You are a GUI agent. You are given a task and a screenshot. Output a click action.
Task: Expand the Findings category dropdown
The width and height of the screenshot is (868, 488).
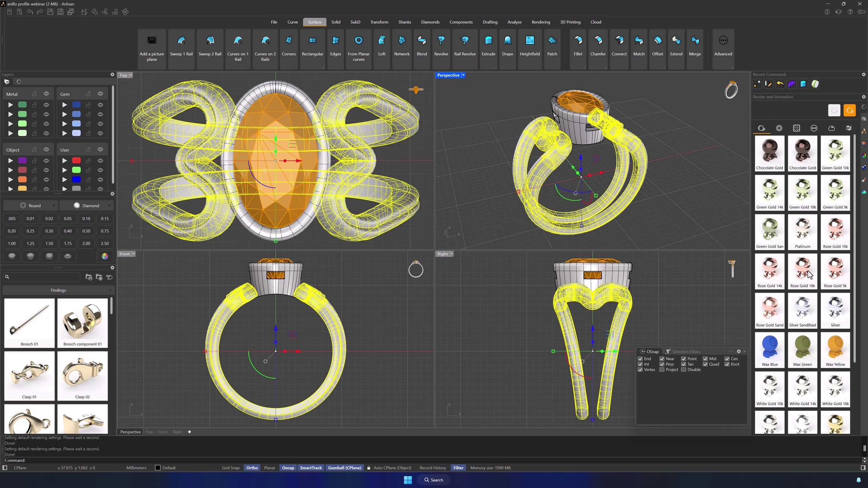point(58,290)
